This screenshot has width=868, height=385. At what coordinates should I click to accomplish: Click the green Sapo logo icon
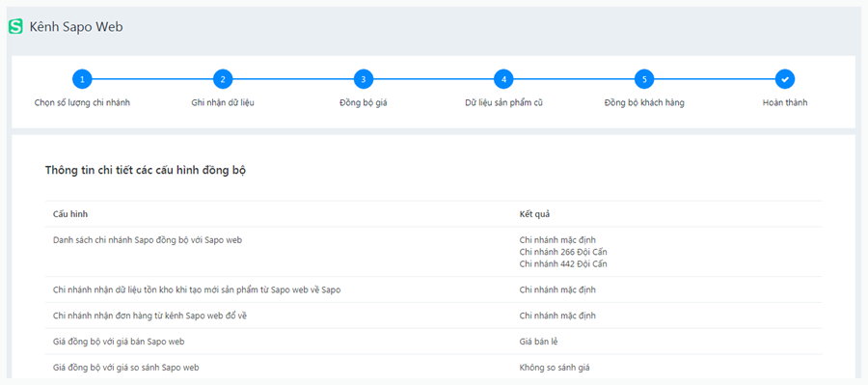coord(16,27)
